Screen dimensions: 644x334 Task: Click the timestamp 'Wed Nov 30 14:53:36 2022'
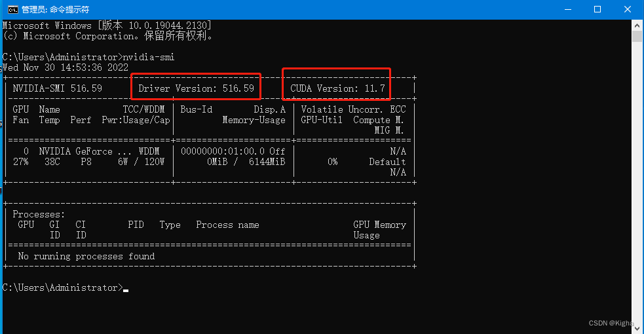pos(66,67)
